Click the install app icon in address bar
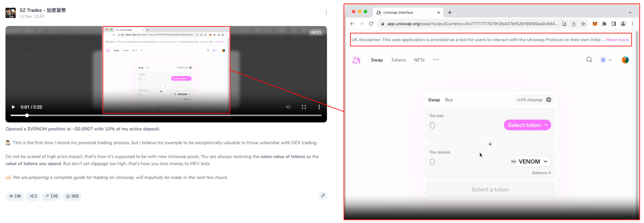 pos(564,24)
